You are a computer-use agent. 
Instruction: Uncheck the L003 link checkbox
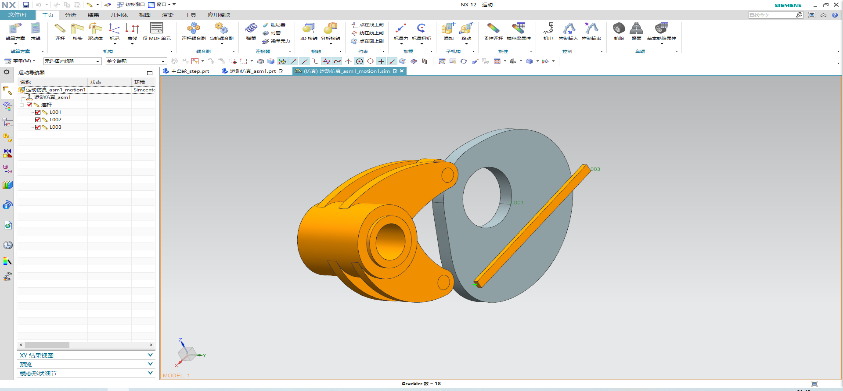(x=38, y=127)
